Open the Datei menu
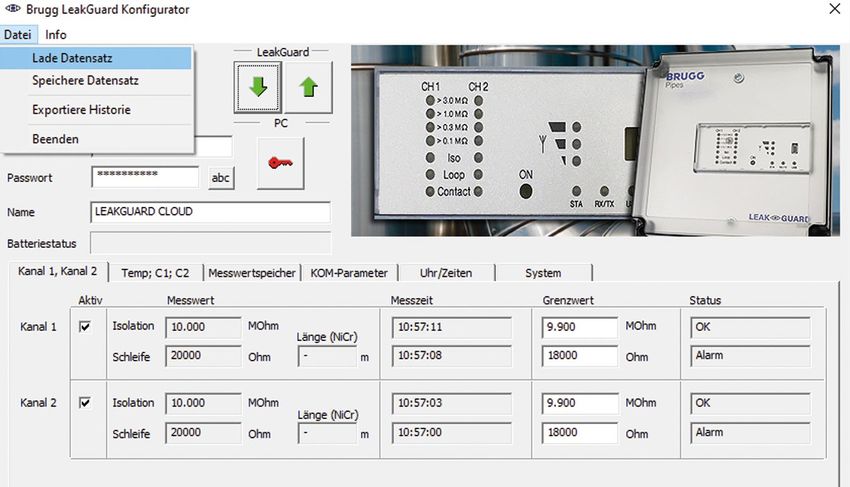 point(17,35)
